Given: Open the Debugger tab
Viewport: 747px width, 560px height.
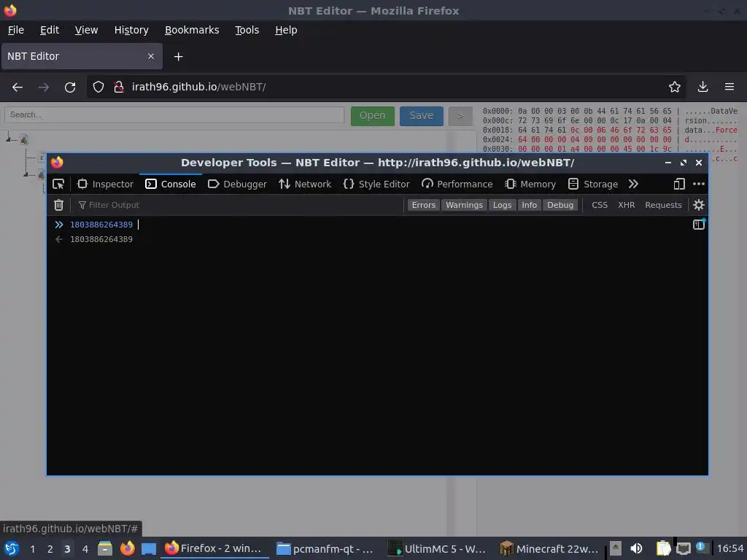Looking at the screenshot, I should [237, 184].
